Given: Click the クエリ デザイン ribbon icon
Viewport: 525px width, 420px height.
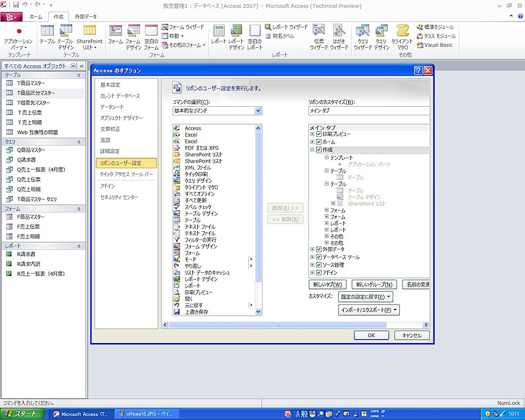Looking at the screenshot, I should pos(382,37).
